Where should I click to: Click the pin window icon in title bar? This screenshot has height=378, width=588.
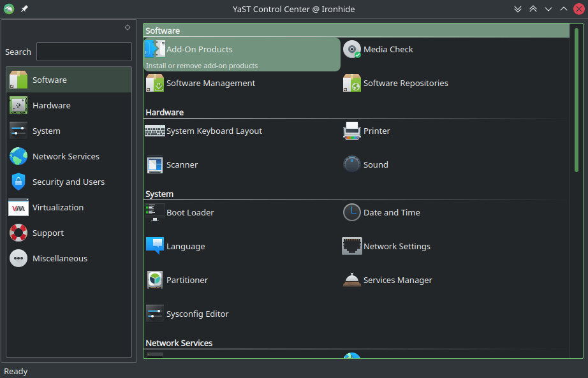tap(24, 9)
